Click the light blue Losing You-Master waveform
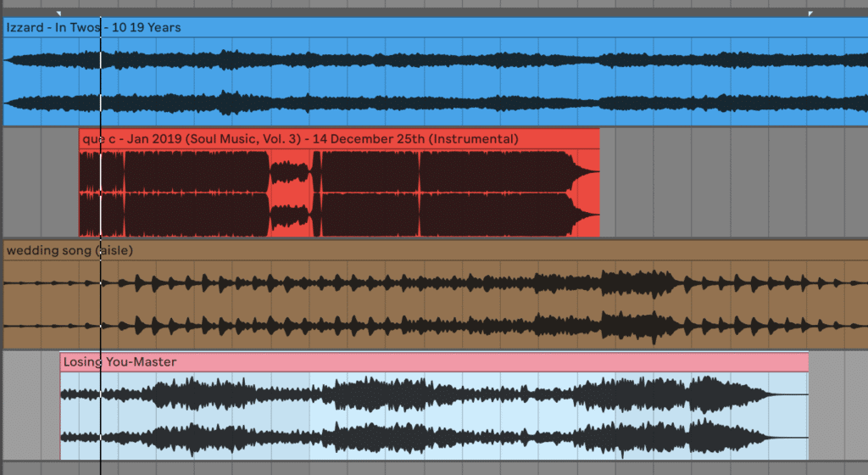 (x=434, y=416)
